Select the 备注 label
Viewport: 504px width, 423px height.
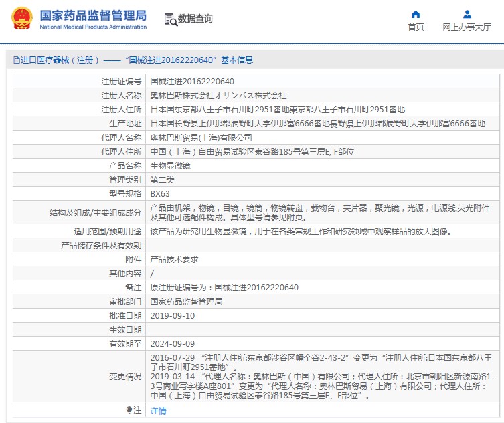[133, 288]
